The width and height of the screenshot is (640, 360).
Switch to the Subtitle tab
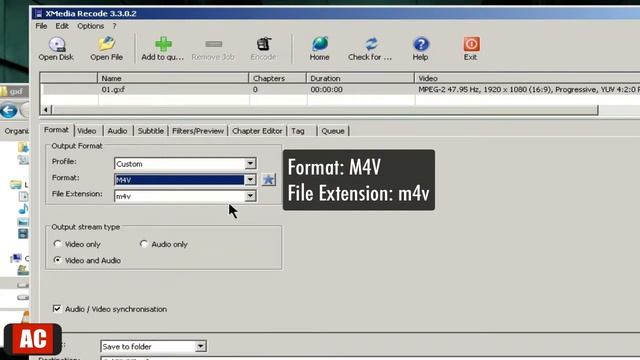click(x=151, y=131)
